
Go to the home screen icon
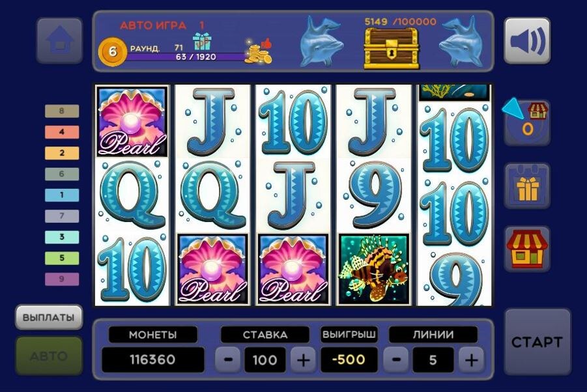(59, 40)
